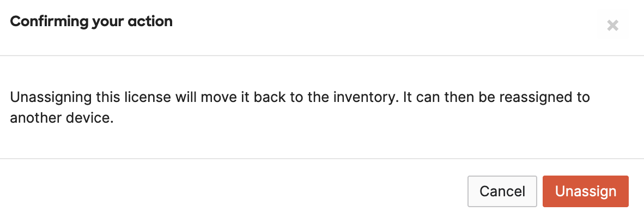Dismiss the dialog using the gray X

(x=612, y=26)
